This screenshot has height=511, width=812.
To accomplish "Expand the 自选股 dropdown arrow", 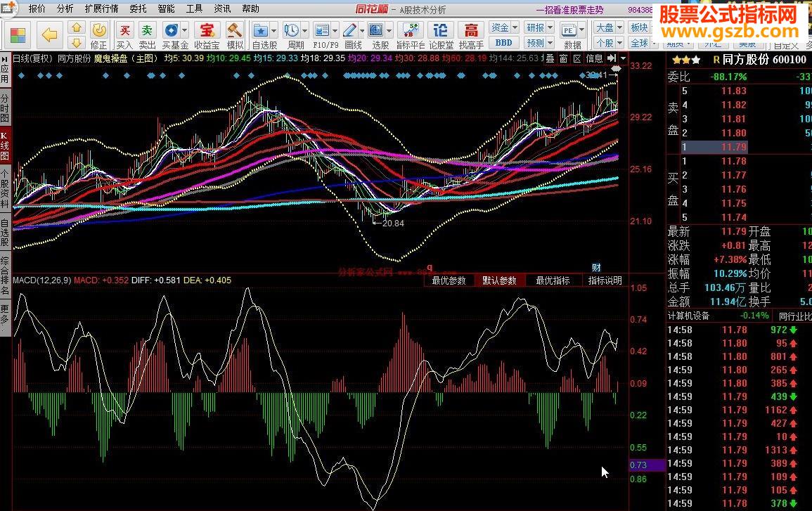I will [274, 30].
